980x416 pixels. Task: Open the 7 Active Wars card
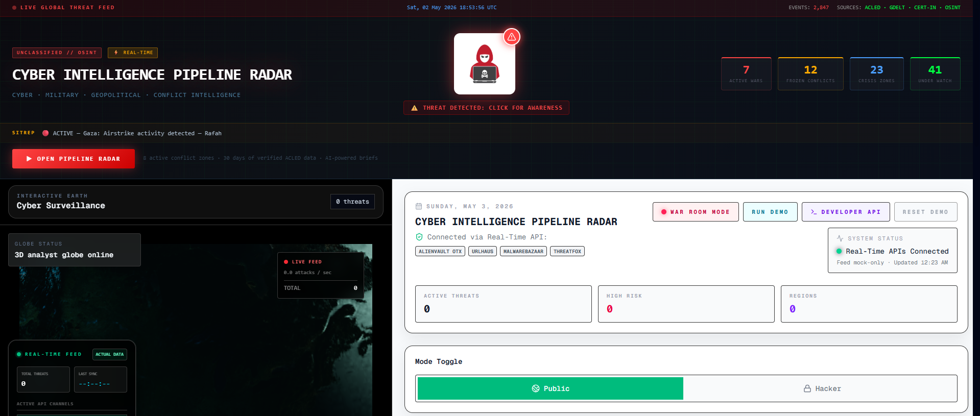pyautogui.click(x=746, y=74)
